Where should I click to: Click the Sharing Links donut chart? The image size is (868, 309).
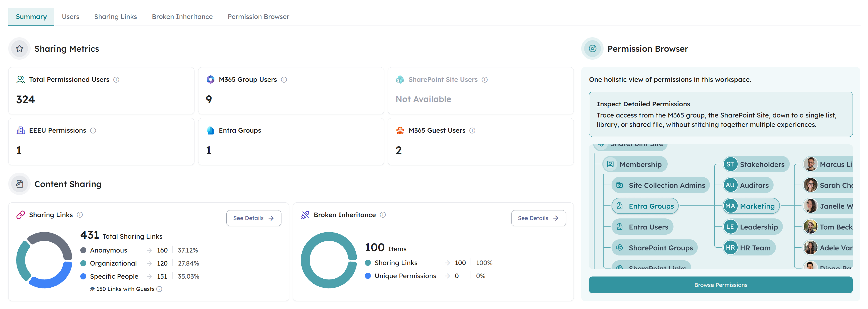pos(44,260)
